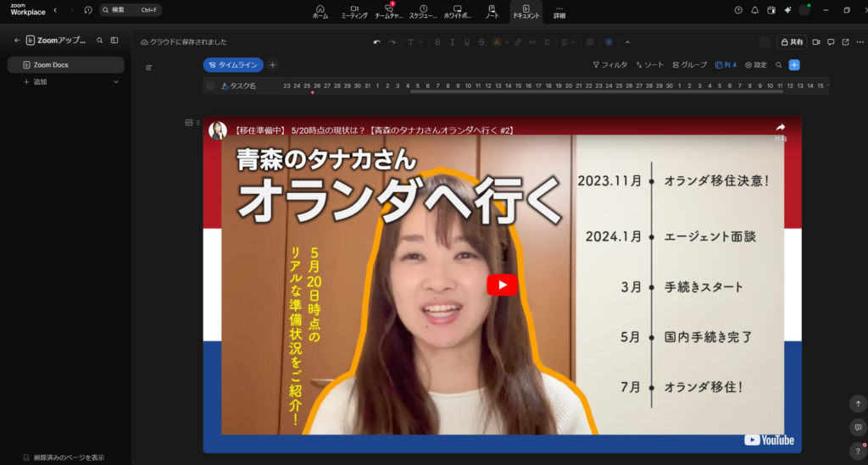Open the AI Companion sparkle icon
The height and width of the screenshot is (465, 868).
787,10
